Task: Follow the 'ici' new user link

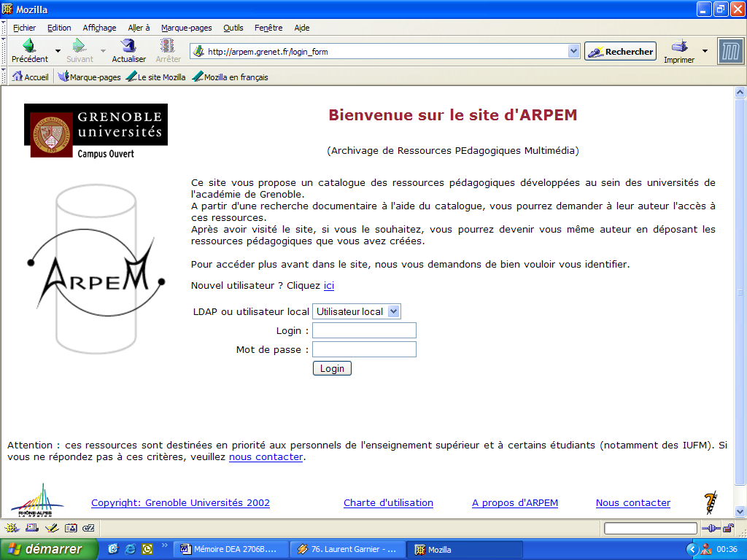Action: 329,285
